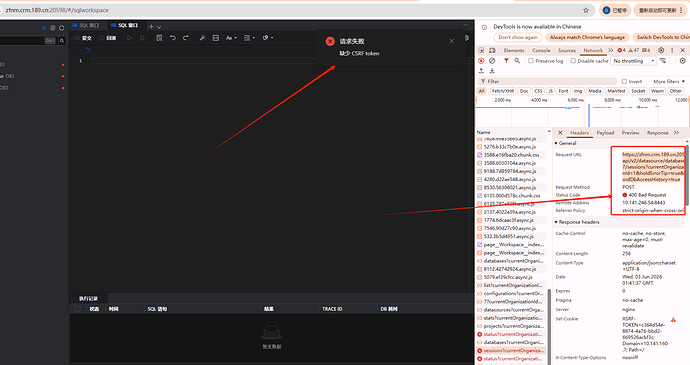Check the Invert filter checkbox

click(x=624, y=81)
